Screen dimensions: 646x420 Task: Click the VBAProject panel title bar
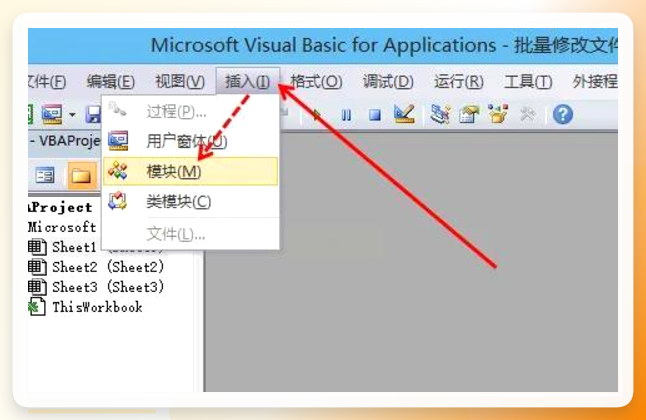64,141
